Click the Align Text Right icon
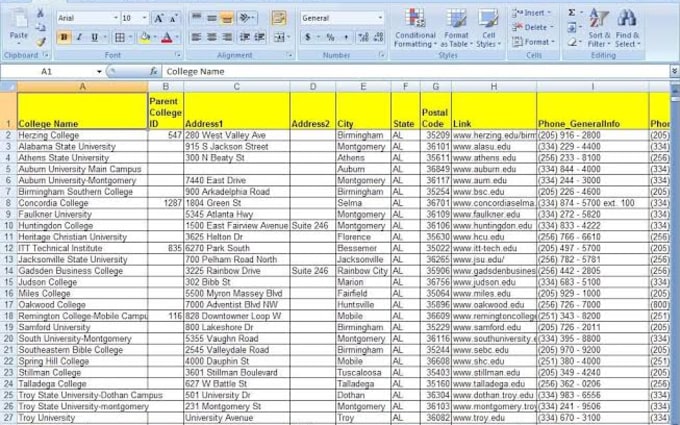 pos(227,37)
